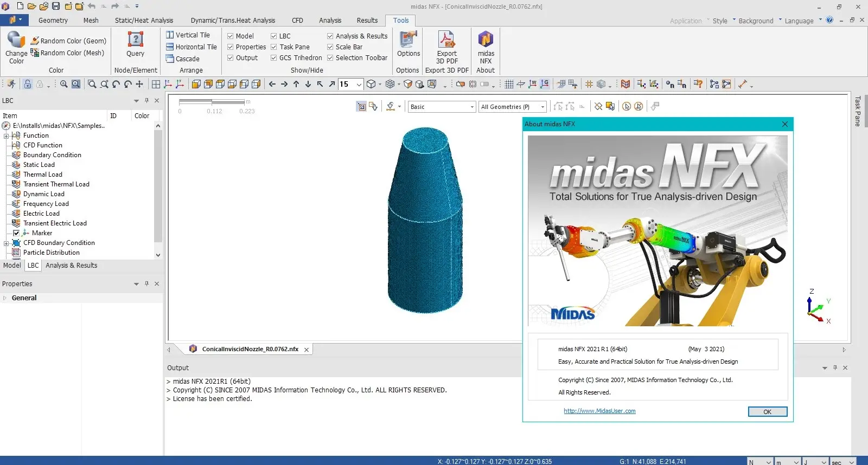
Task: Expand the Function tree node
Action: pos(6,135)
